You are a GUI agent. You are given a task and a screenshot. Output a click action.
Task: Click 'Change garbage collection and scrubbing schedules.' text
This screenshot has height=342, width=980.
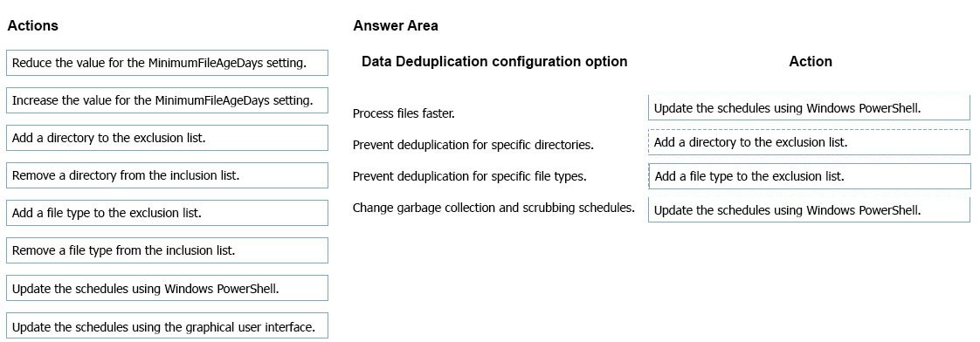point(493,208)
